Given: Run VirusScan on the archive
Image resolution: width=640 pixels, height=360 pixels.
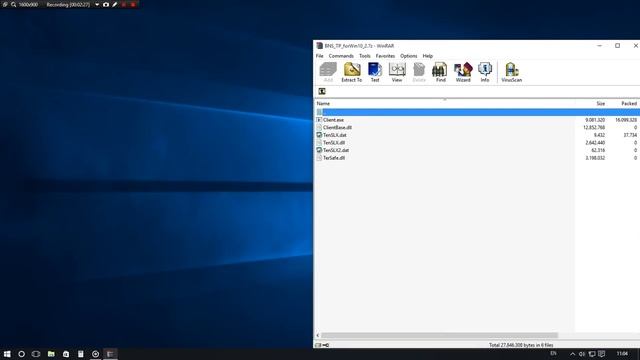Looking at the screenshot, I should pyautogui.click(x=511, y=72).
